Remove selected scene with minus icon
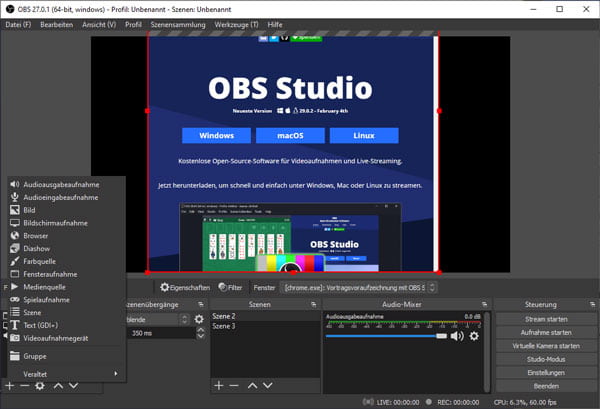This screenshot has width=600, height=409. (234, 385)
